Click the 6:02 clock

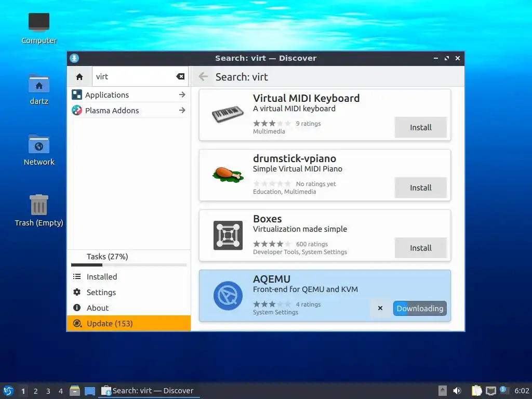(522, 391)
